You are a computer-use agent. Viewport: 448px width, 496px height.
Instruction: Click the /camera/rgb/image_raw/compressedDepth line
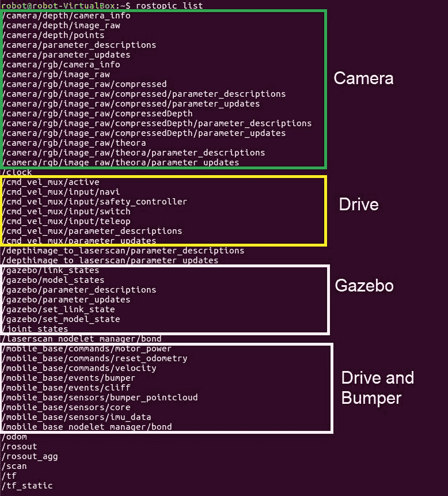pyautogui.click(x=97, y=113)
